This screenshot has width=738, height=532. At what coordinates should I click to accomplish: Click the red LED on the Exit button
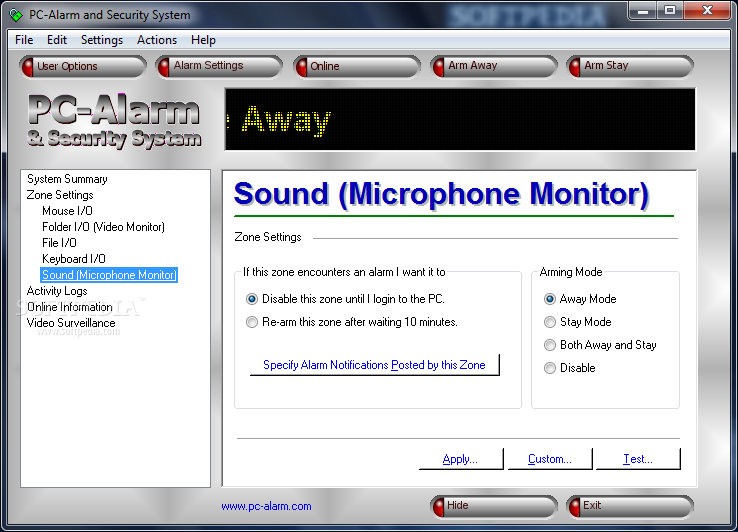point(575,507)
